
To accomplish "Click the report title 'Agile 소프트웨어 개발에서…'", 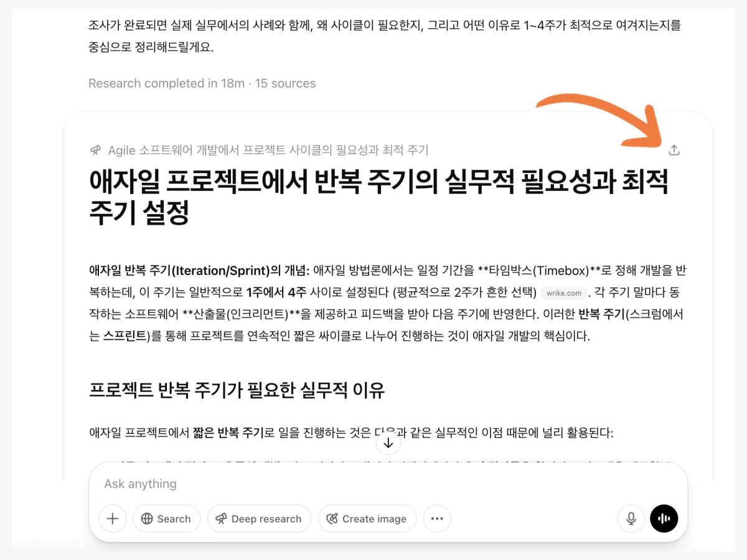I will coord(268,150).
